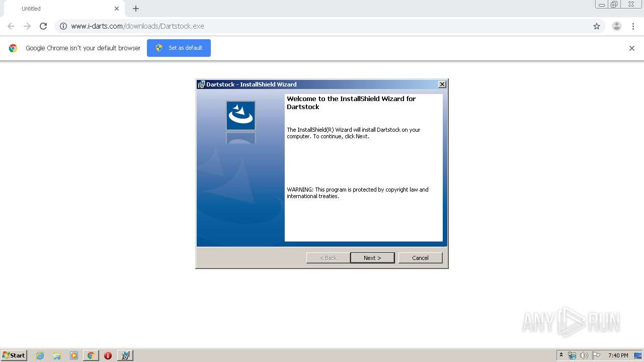Switch to installer task in taskbar
The image size is (644, 362).
point(125,355)
